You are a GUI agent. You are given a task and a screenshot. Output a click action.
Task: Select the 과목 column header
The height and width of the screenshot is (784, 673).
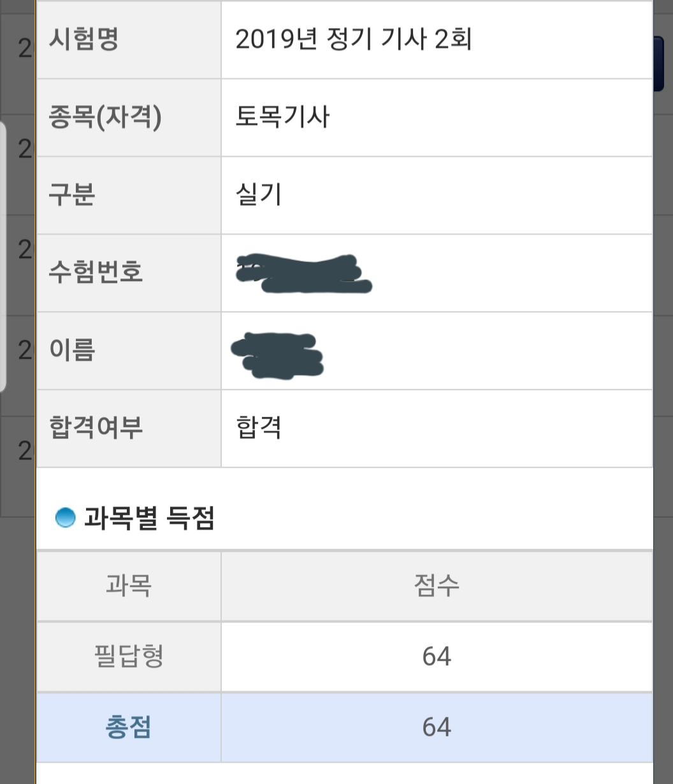coord(129,586)
